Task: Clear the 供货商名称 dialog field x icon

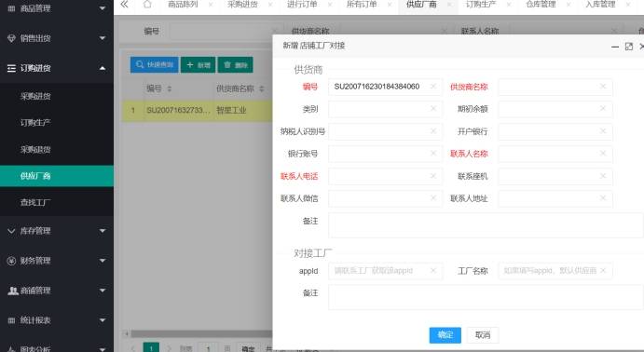Action: coord(602,87)
